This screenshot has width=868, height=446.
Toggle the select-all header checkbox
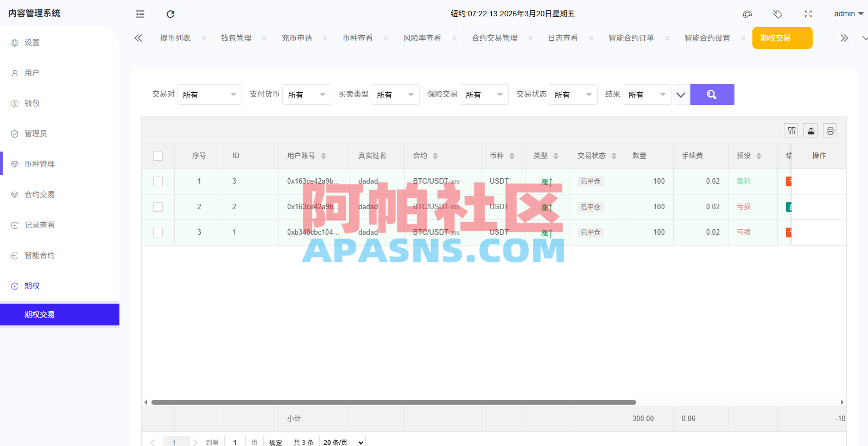click(158, 156)
